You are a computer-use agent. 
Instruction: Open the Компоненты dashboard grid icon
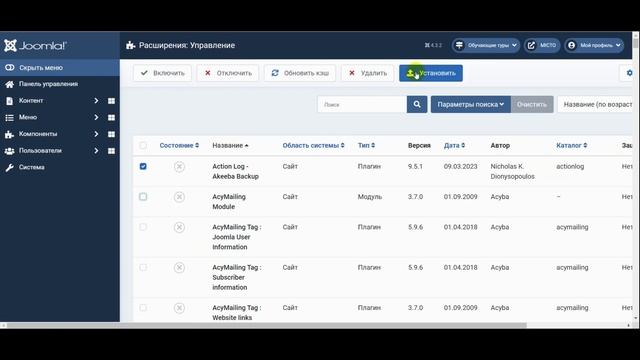(111, 134)
